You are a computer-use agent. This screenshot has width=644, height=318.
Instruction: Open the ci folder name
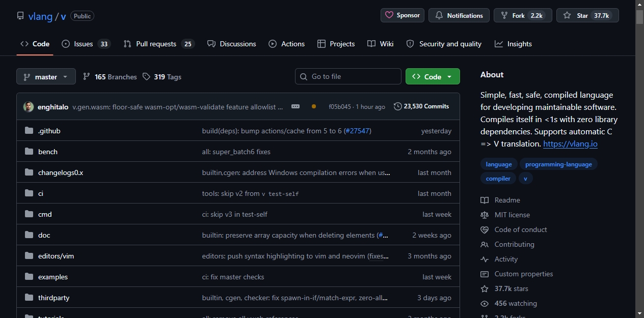tap(41, 193)
